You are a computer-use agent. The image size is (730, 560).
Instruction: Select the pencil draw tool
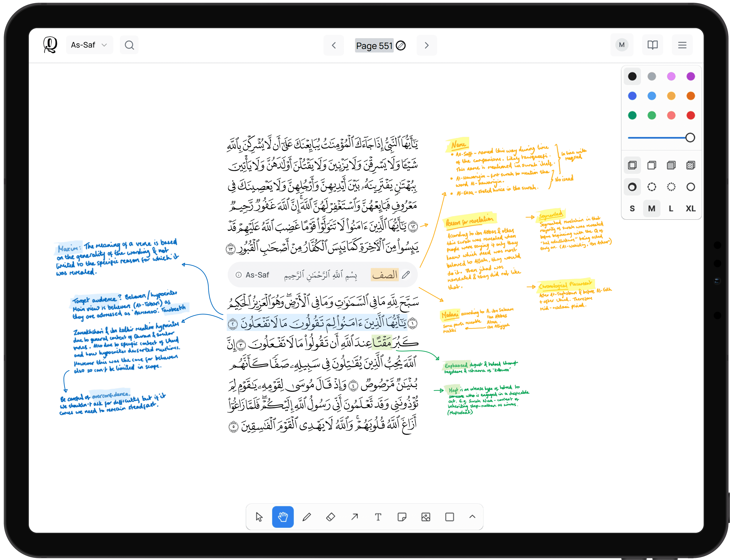pos(307,517)
